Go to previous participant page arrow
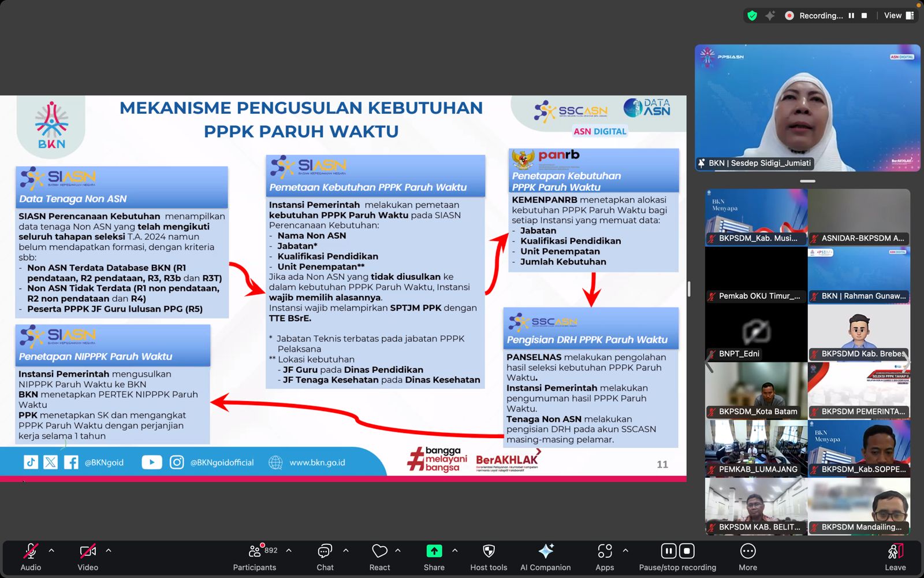Image resolution: width=924 pixels, height=578 pixels. [x=710, y=362]
